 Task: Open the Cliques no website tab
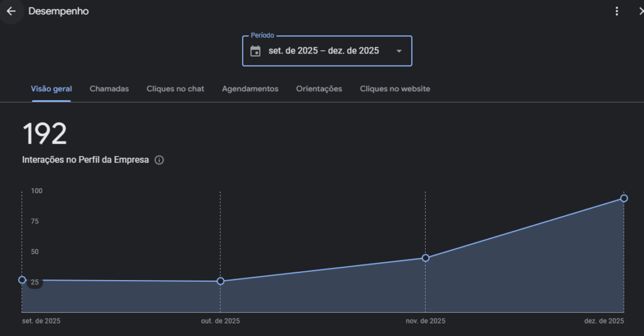coord(395,89)
